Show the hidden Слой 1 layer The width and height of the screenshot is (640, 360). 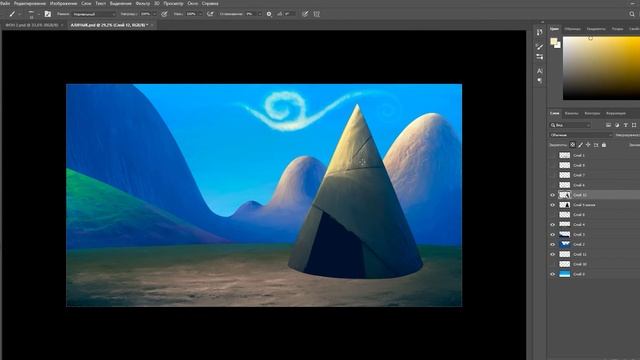(553, 156)
